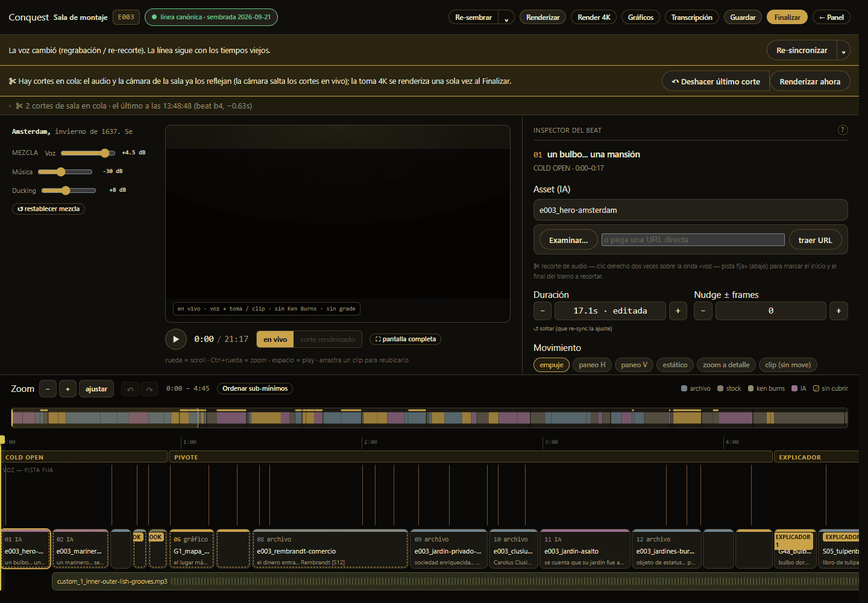This screenshot has width=868, height=603.
Task: Select empuje movement option
Action: [x=552, y=365]
